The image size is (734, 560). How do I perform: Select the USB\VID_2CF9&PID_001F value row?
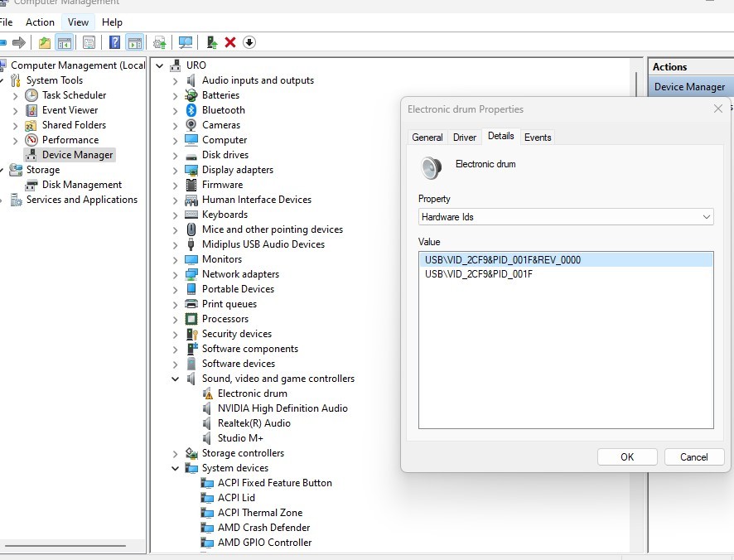click(x=566, y=274)
